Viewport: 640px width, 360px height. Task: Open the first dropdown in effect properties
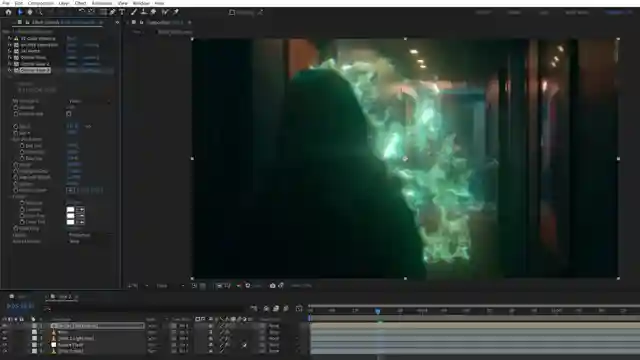coord(89,101)
